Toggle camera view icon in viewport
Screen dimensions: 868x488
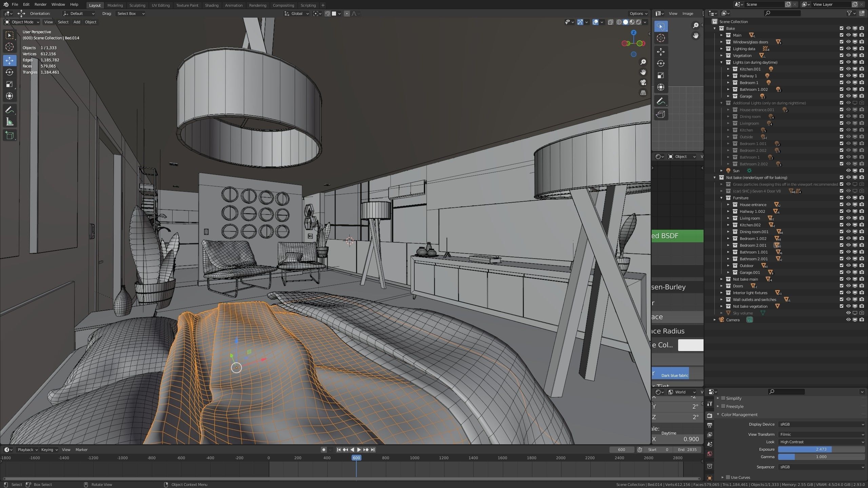(643, 82)
